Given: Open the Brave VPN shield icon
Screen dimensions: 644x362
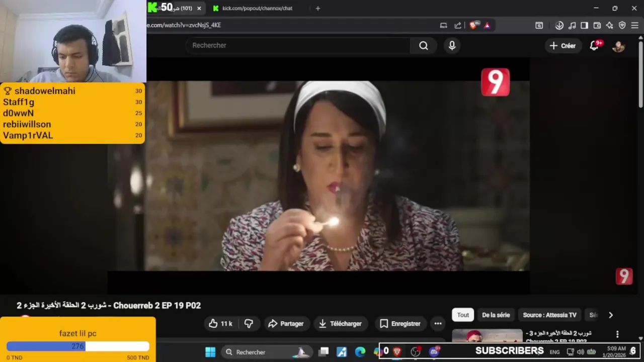Looking at the screenshot, I should point(622,25).
